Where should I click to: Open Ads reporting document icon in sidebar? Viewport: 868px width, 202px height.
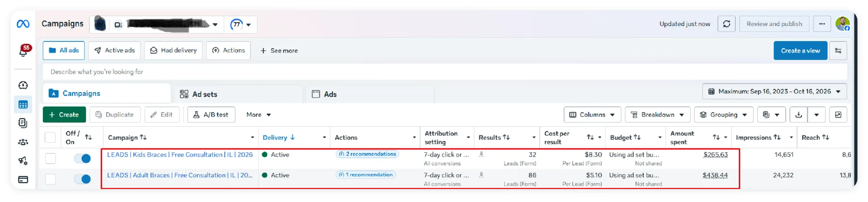point(23,123)
